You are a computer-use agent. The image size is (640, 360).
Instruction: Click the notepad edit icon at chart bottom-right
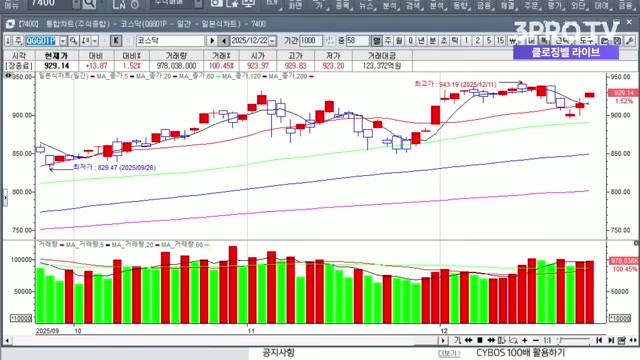pos(622,340)
